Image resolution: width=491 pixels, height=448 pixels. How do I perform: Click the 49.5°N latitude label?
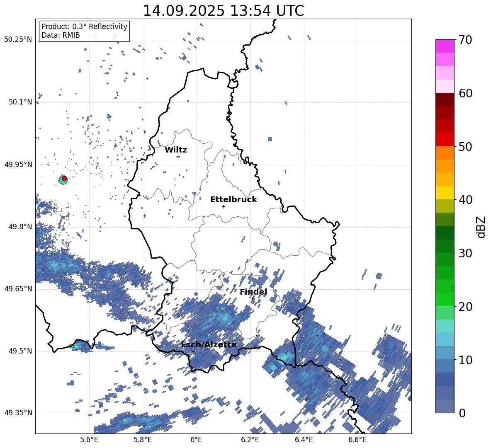(21, 351)
